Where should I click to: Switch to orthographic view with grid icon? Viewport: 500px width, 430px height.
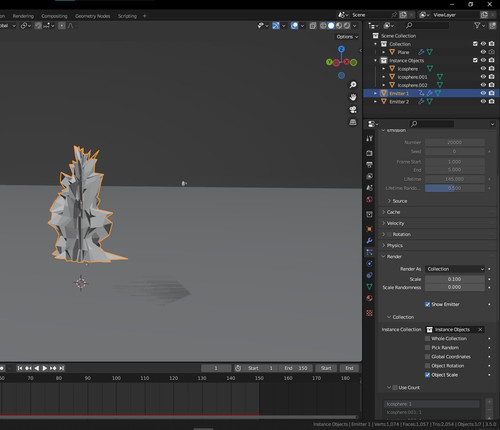coord(353,122)
